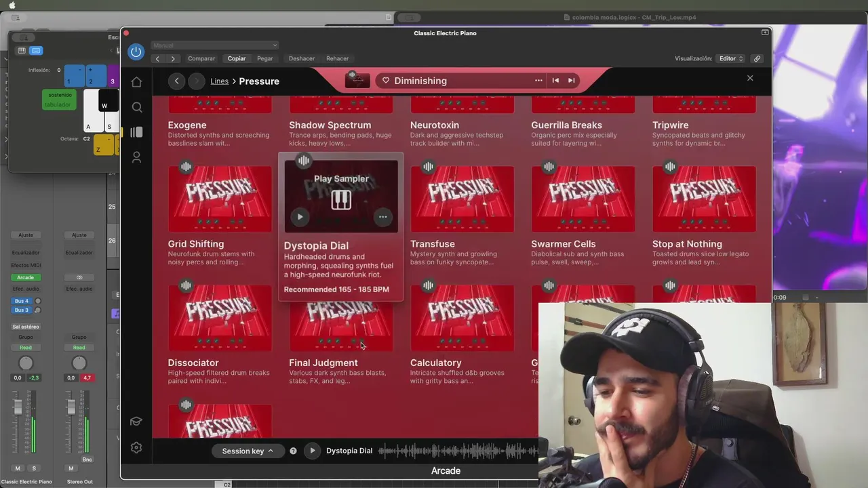Open Arcade search icon
This screenshot has height=488, width=868.
[136, 107]
